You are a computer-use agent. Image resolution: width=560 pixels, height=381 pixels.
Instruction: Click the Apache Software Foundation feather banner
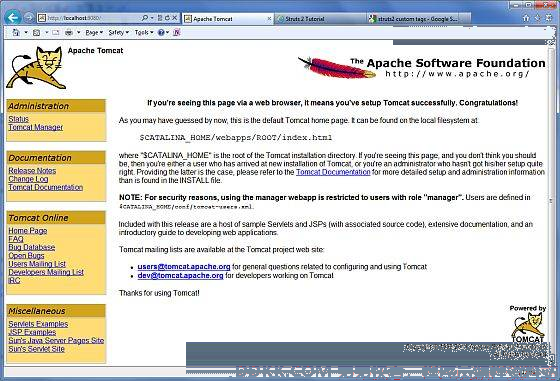click(x=421, y=67)
